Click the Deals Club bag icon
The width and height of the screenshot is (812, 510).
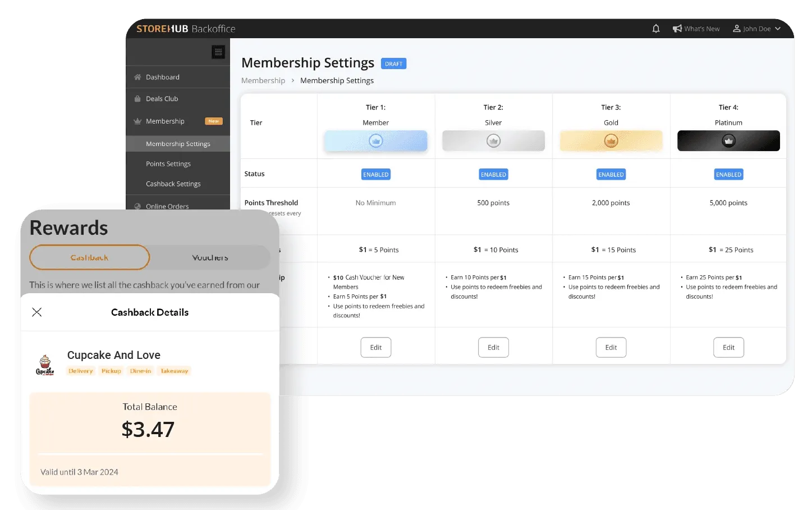(137, 99)
